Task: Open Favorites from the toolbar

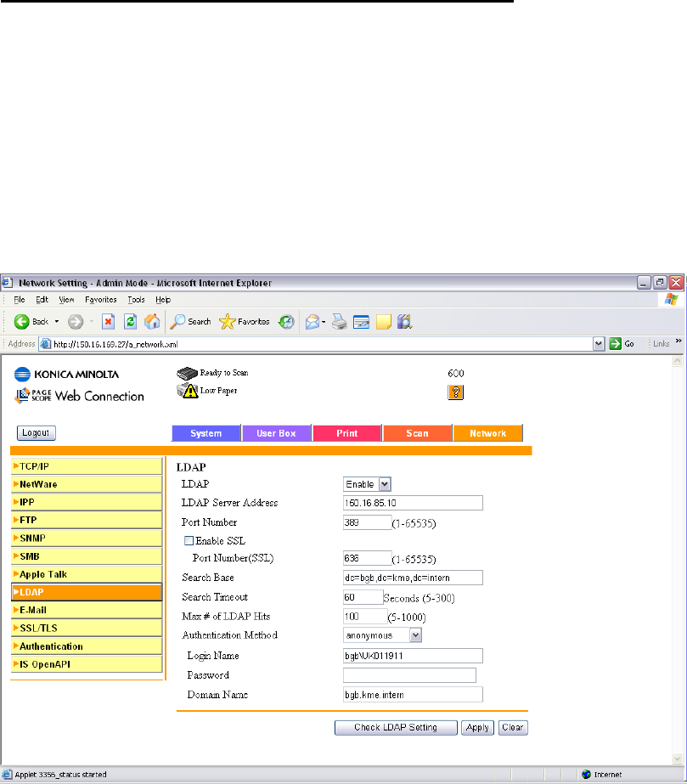Action: (x=245, y=322)
